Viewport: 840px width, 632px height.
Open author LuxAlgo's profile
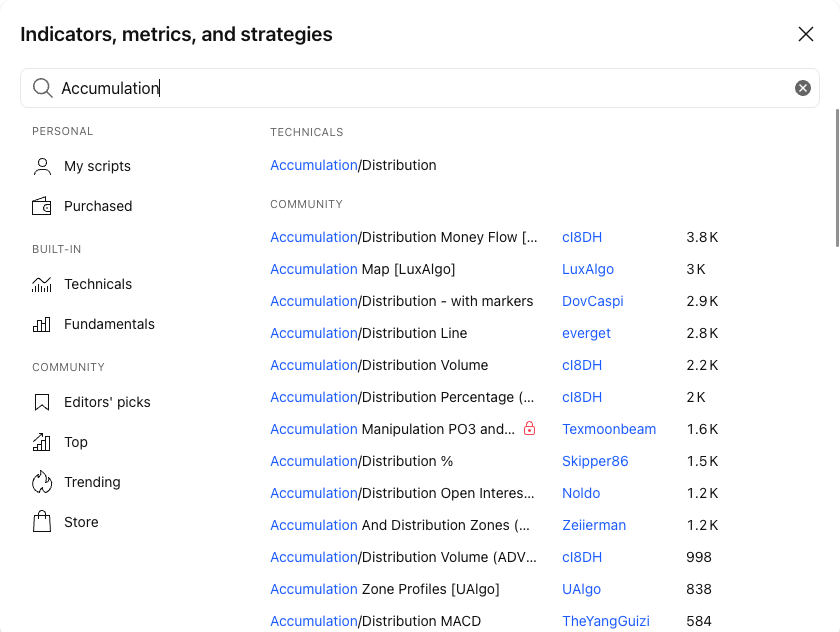point(588,269)
